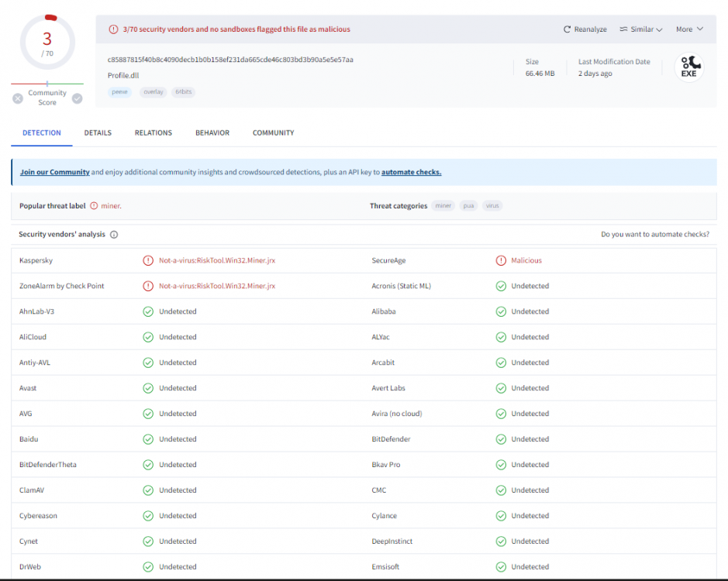Click the red alert icon for SecureAge Malicious
This screenshot has width=728, height=581.
point(501,261)
